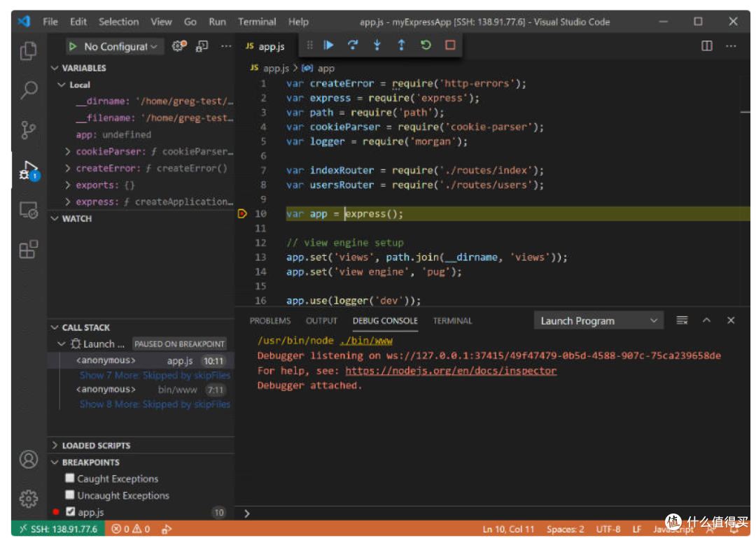Step over the current line
Image resolution: width=756 pixels, height=538 pixels.
[x=353, y=45]
